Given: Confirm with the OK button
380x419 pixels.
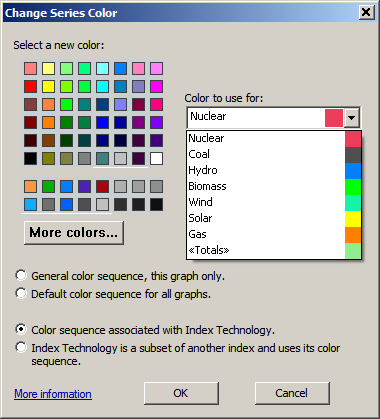Looking at the screenshot, I should click(x=181, y=393).
